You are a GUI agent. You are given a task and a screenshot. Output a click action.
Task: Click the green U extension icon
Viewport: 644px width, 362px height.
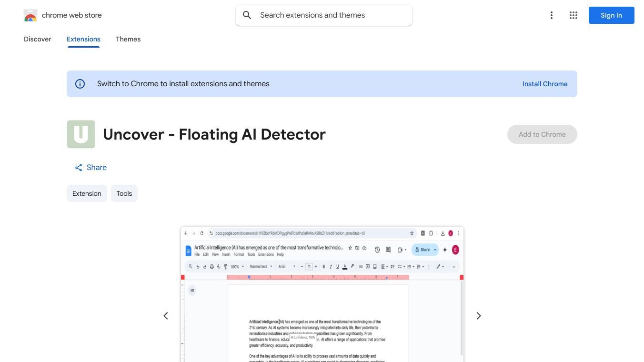[x=81, y=134]
